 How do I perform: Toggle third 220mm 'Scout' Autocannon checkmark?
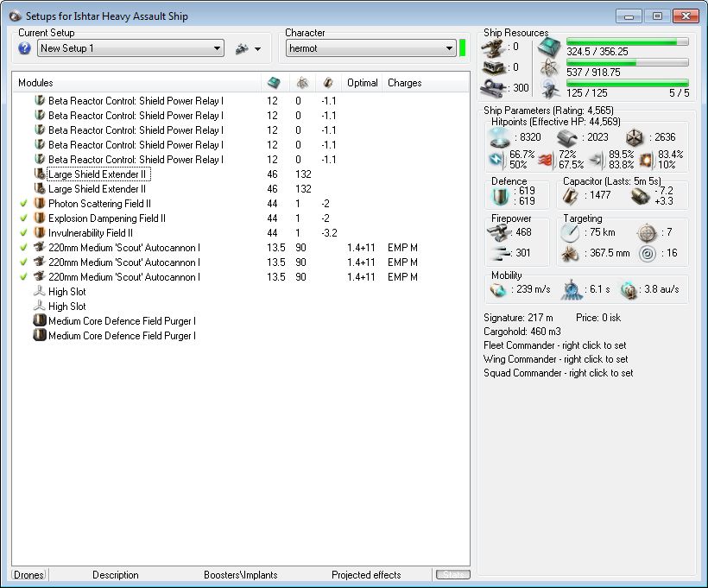23,277
